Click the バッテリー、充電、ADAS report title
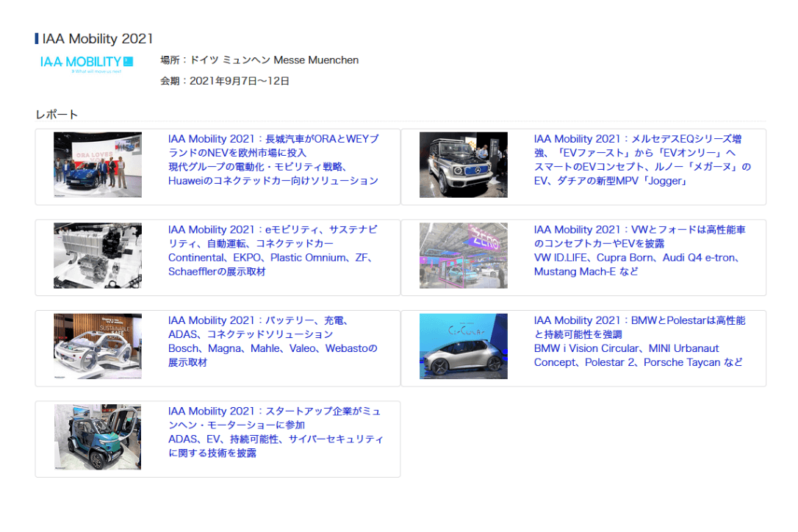Viewport: 798px width, 532px height. pos(262,327)
